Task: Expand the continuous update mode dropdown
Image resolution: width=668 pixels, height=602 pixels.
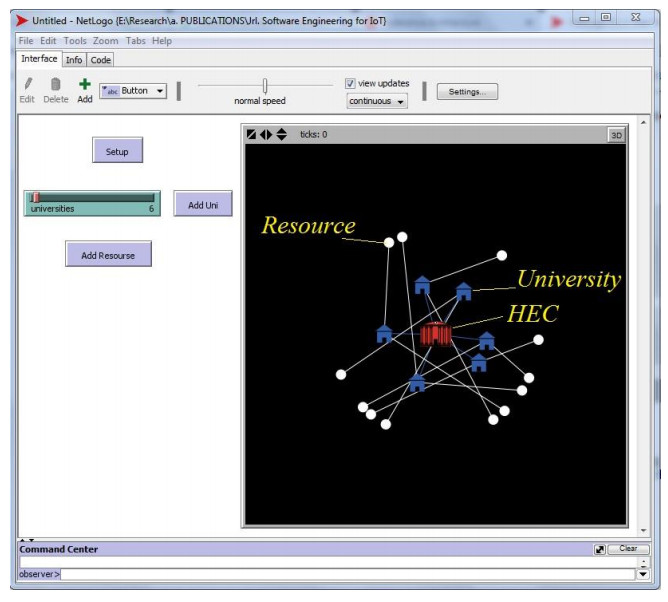Action: [377, 101]
